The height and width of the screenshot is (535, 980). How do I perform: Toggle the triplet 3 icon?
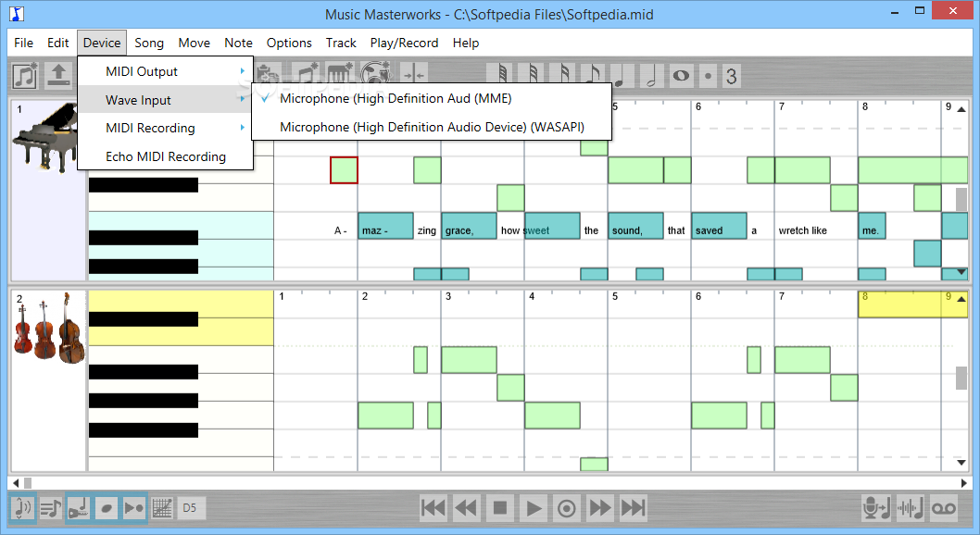(731, 76)
